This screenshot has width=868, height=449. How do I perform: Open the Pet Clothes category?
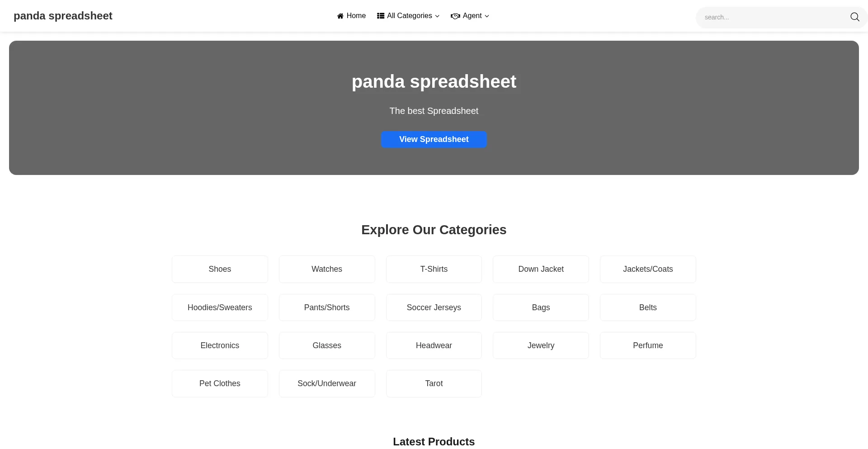point(219,383)
